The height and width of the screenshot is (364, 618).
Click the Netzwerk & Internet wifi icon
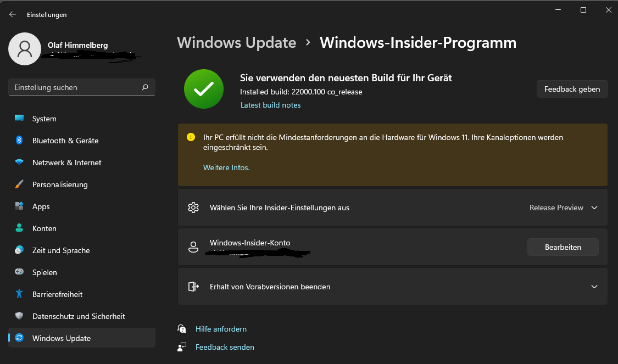[19, 163]
